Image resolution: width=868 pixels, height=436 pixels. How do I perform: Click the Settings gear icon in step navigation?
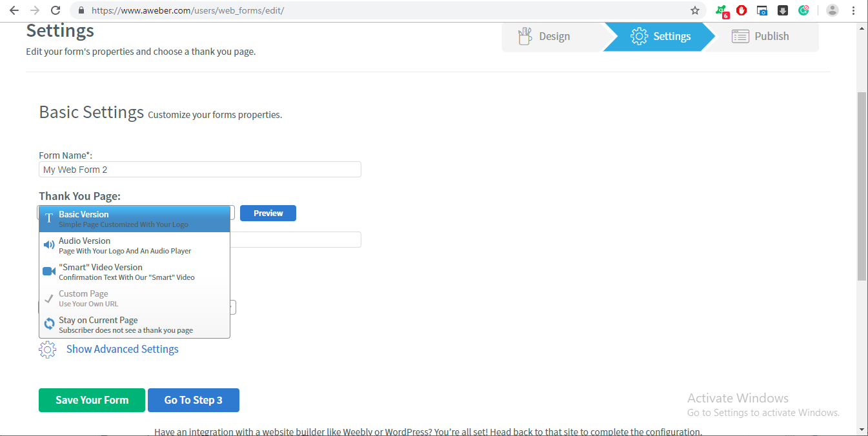coord(639,36)
